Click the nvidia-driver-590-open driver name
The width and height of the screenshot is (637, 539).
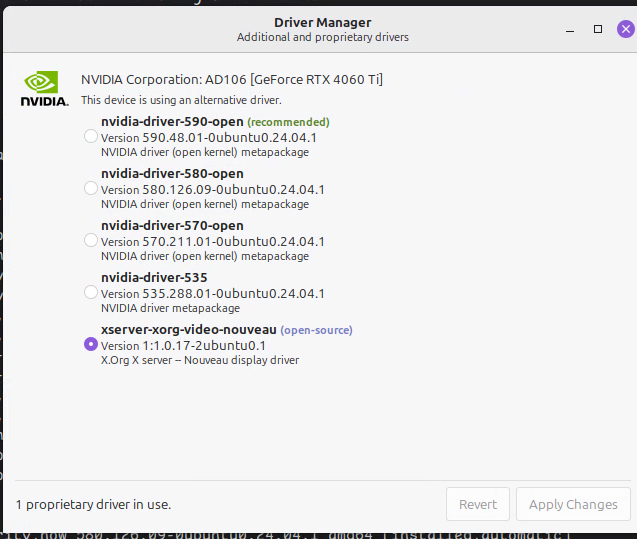tap(172, 121)
